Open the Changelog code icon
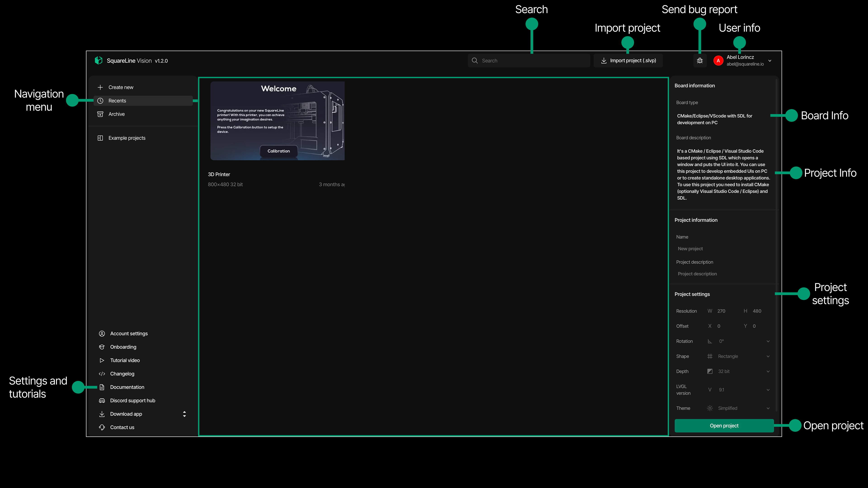 point(102,373)
